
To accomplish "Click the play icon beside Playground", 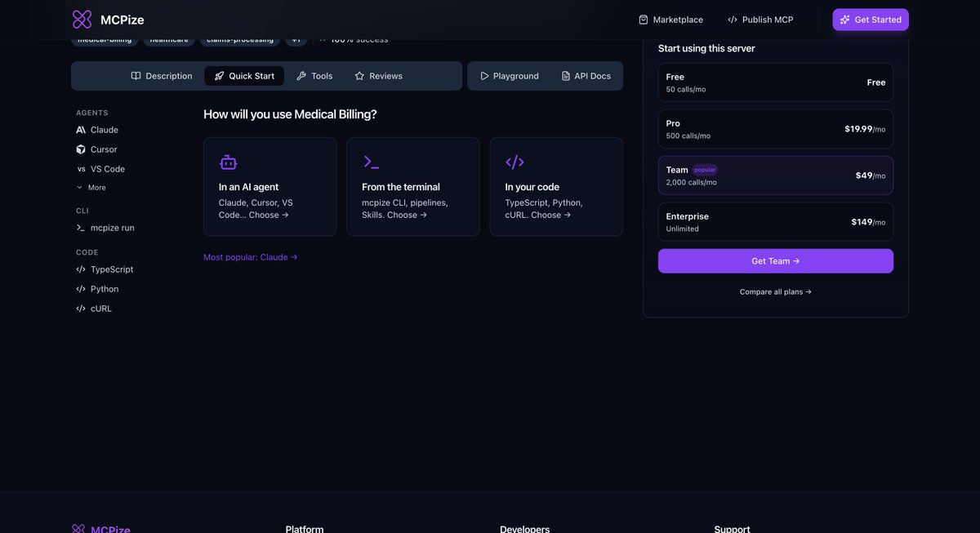I will (484, 76).
